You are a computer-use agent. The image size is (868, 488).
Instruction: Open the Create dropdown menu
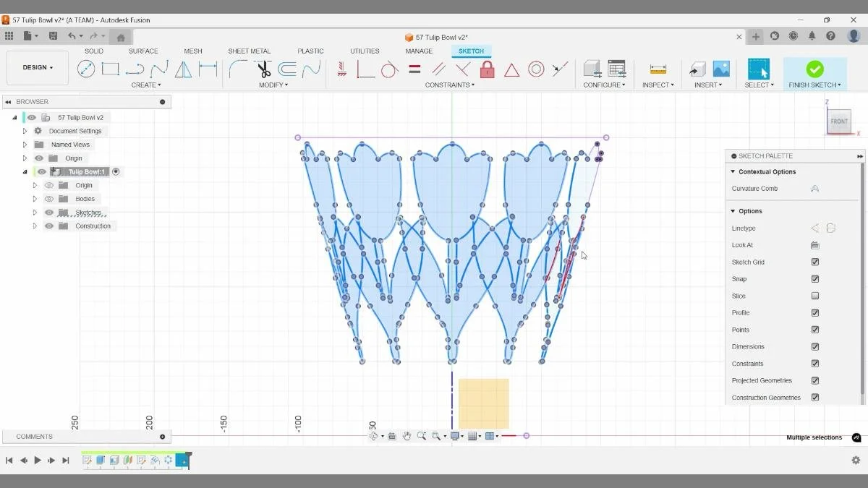(146, 85)
